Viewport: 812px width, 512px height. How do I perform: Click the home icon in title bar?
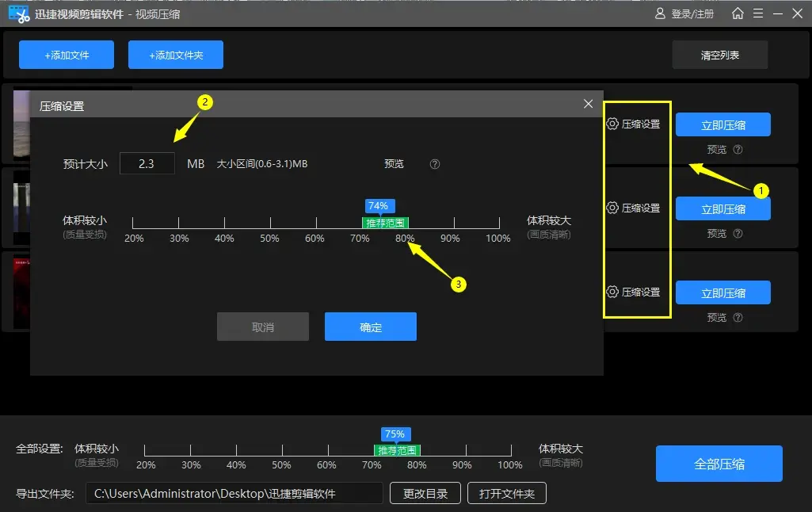pos(738,13)
